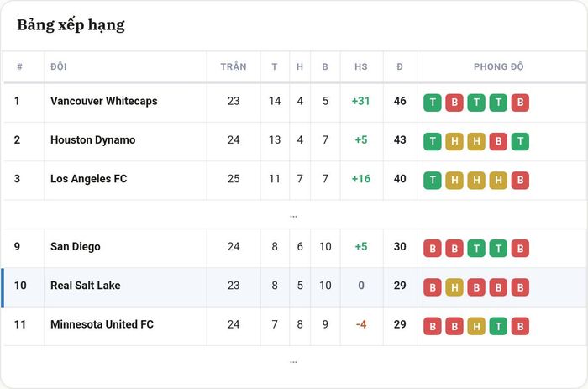Viewport: 588px width, 389px height.
Task: Click Minnesota United FC's yellow H form badge
Action: coord(476,326)
